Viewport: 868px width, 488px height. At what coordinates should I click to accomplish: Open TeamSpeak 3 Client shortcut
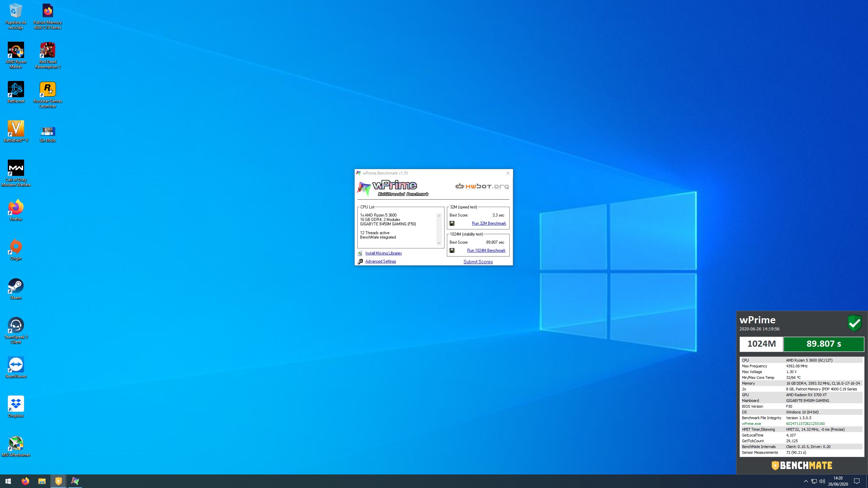16,331
